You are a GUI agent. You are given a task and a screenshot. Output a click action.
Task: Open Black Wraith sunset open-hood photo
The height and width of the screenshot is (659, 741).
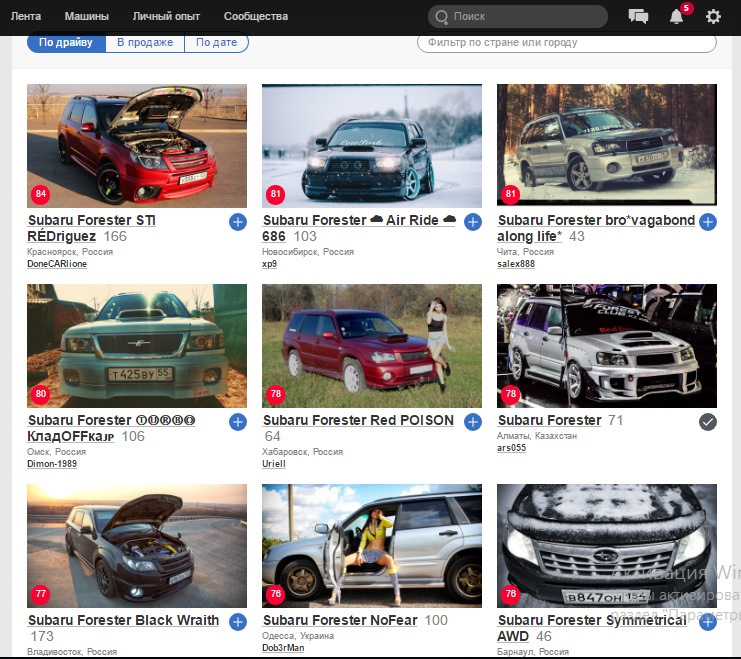[x=137, y=546]
